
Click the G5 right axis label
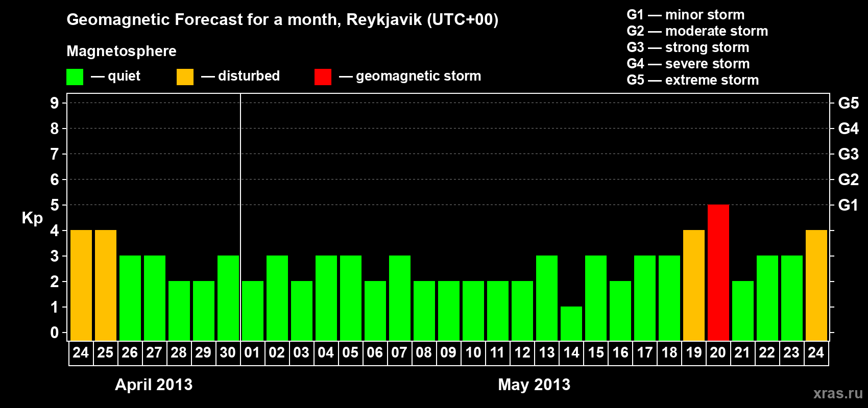point(848,103)
